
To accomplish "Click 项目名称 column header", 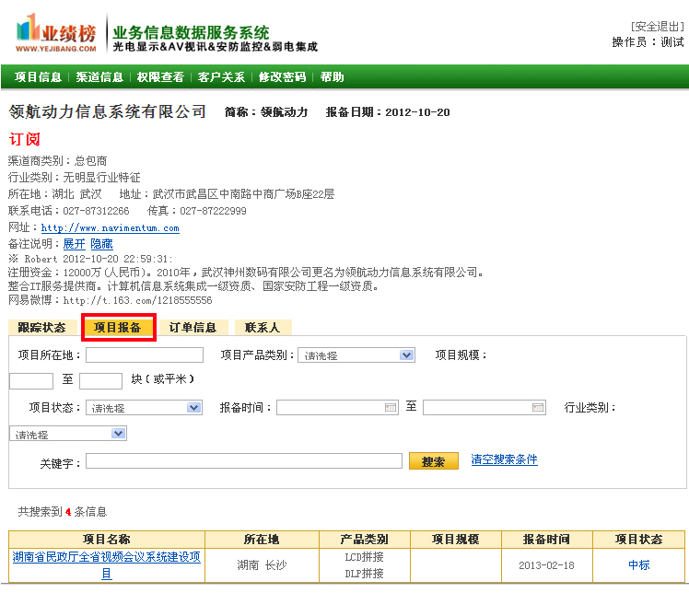I will [106, 539].
